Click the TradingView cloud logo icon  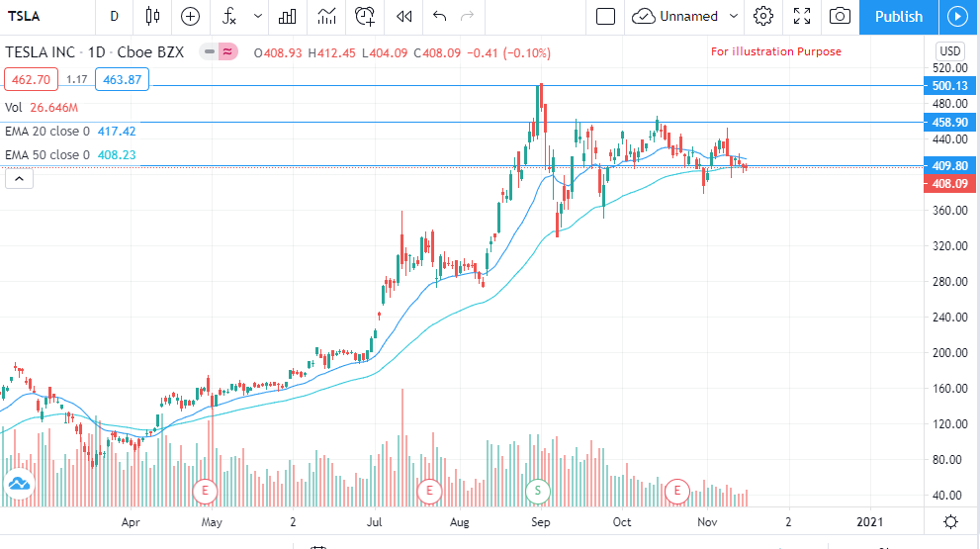tap(19, 484)
